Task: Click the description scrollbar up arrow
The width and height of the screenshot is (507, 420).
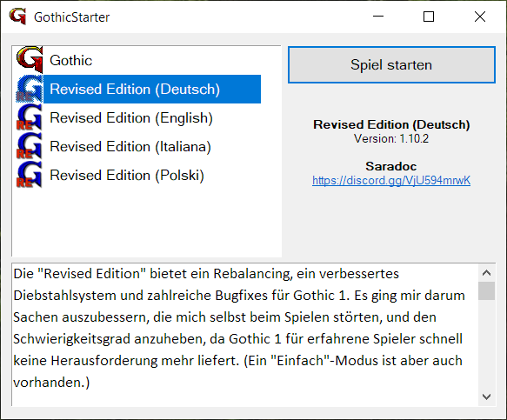Action: [x=486, y=273]
